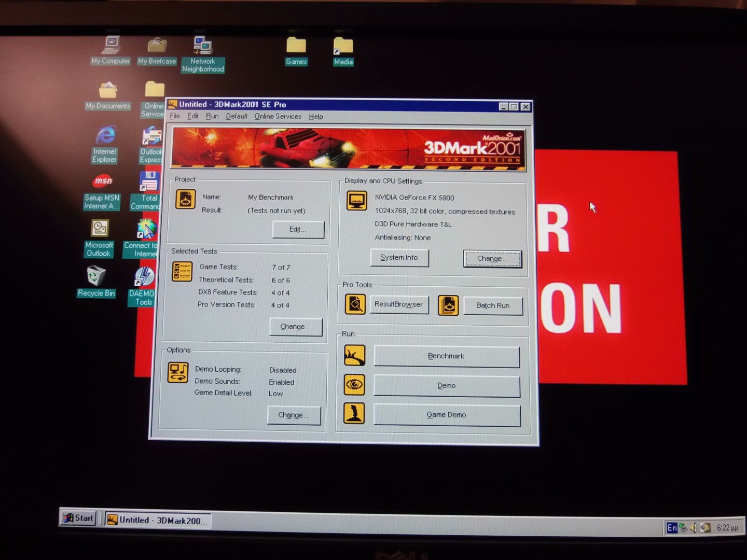Click the 'My Benchmark' project name
747x560 pixels.
(x=271, y=197)
